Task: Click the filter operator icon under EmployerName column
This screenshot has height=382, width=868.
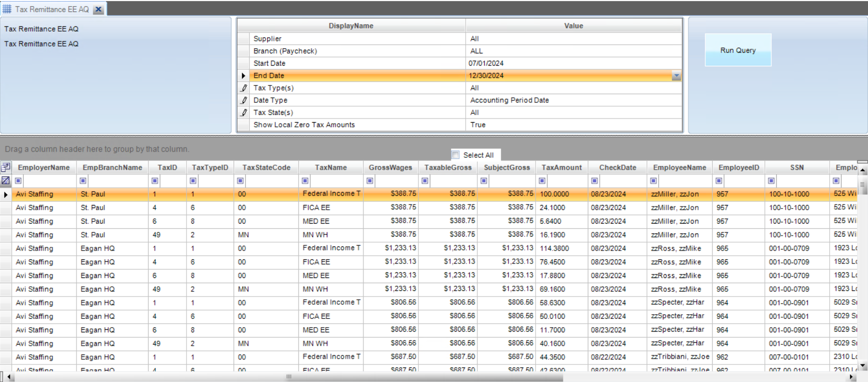Action: [18, 181]
